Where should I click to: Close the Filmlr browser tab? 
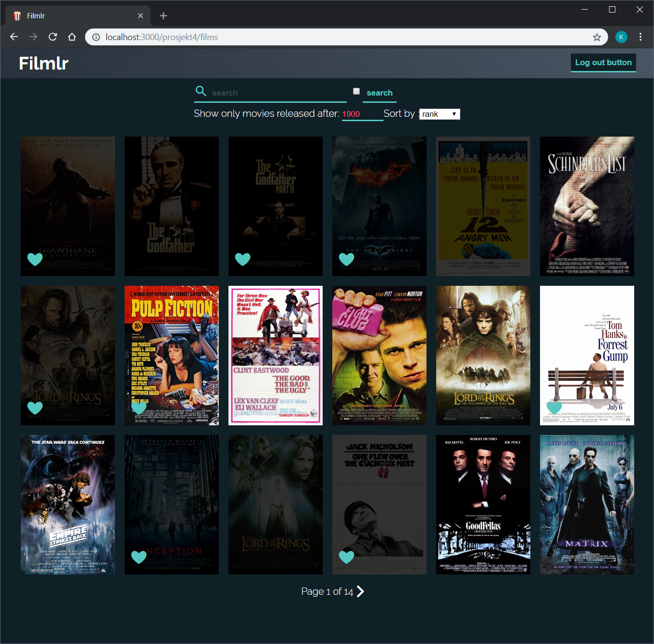[141, 16]
